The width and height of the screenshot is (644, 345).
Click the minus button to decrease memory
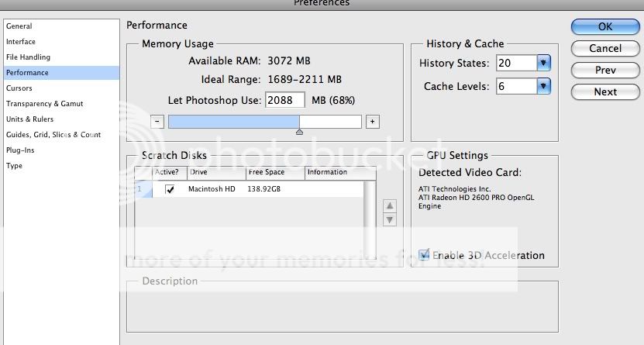[157, 122]
